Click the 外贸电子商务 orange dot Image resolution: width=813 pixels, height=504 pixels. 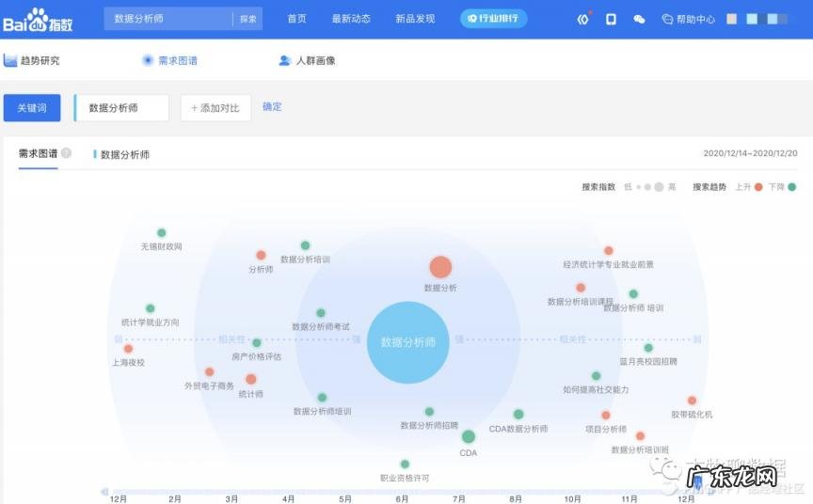(210, 372)
